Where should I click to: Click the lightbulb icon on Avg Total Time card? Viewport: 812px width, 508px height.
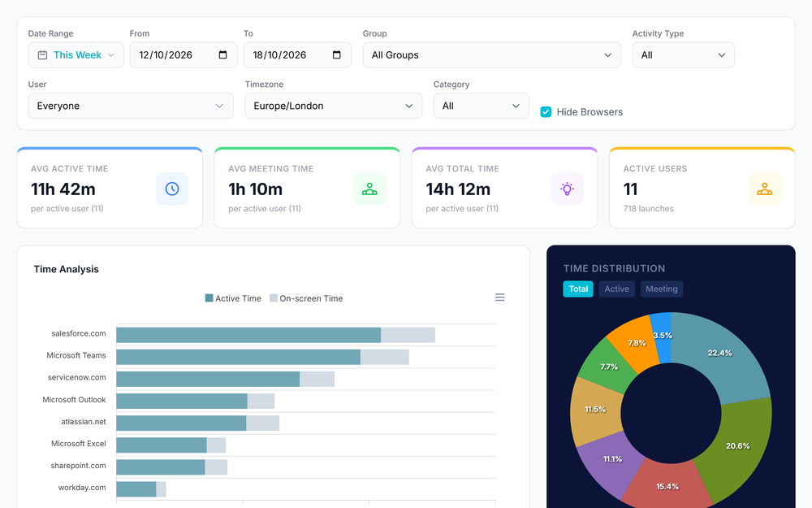coord(567,189)
